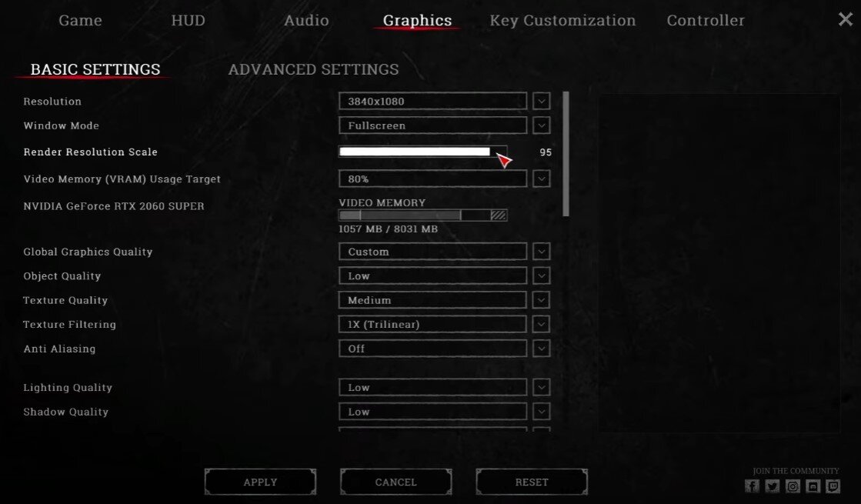Click the RESET button

[x=532, y=482]
